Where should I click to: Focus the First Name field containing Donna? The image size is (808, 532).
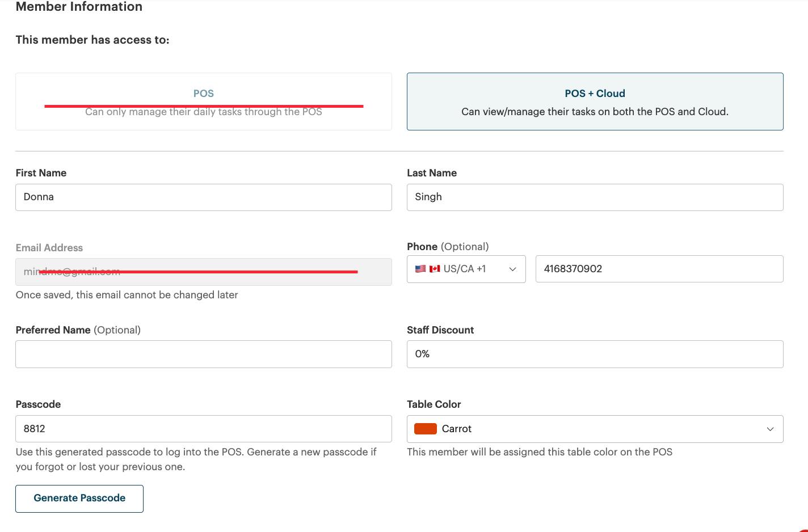point(203,197)
